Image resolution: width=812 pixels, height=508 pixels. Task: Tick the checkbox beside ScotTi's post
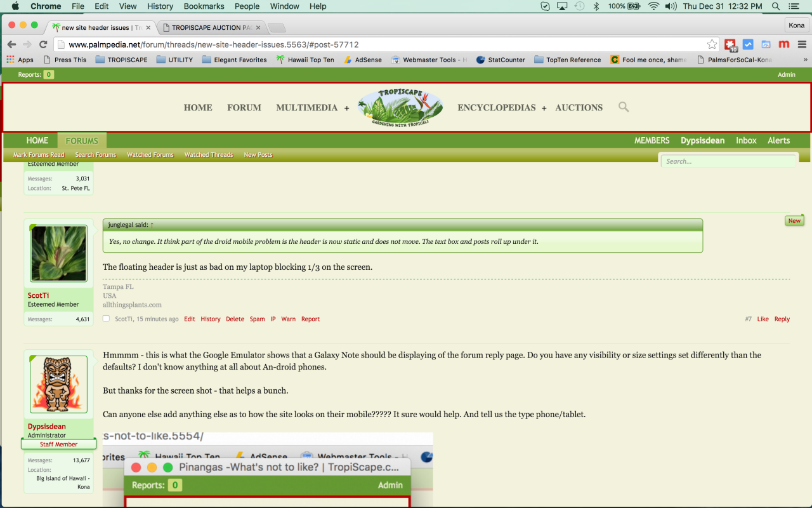107,319
